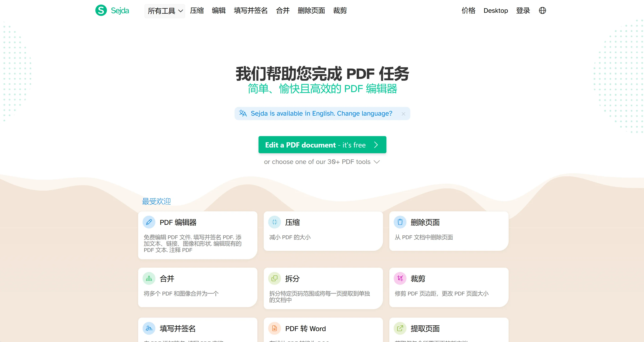Viewport: 644px width, 342px height.
Task: Expand the 所有工具 dropdown menu
Action: click(165, 11)
